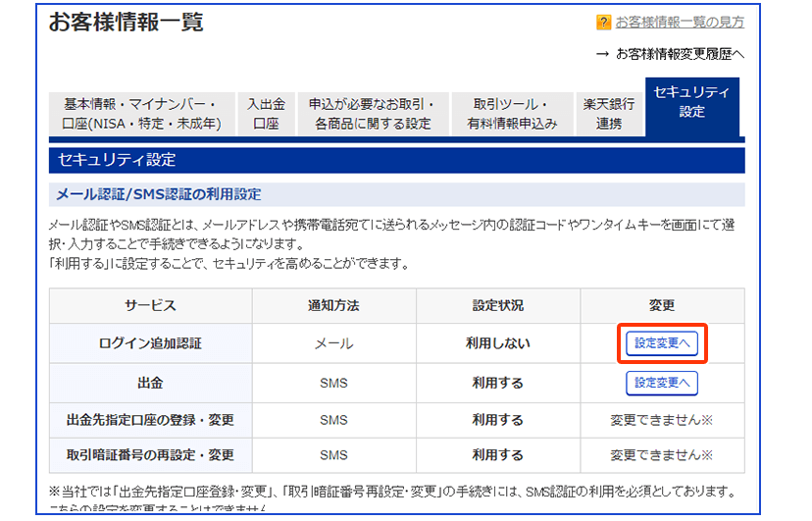The image size is (812, 521).
Task: Select the メール認証/SMS認証の利用設定 heading
Action: (159, 194)
